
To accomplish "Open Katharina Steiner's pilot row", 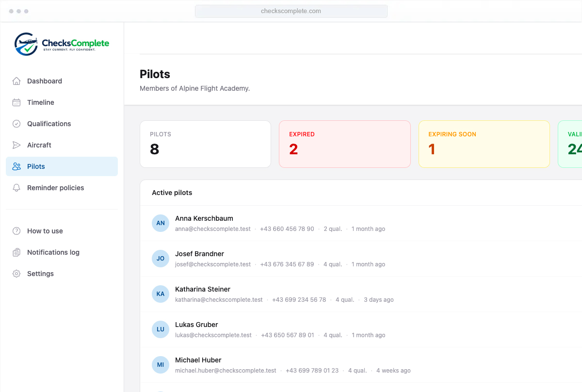I will [361, 294].
